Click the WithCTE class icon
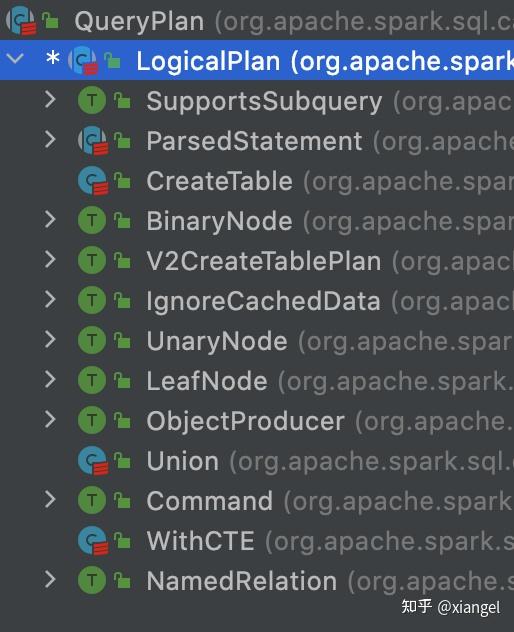Image resolution: width=514 pixels, height=632 pixels. [93, 540]
